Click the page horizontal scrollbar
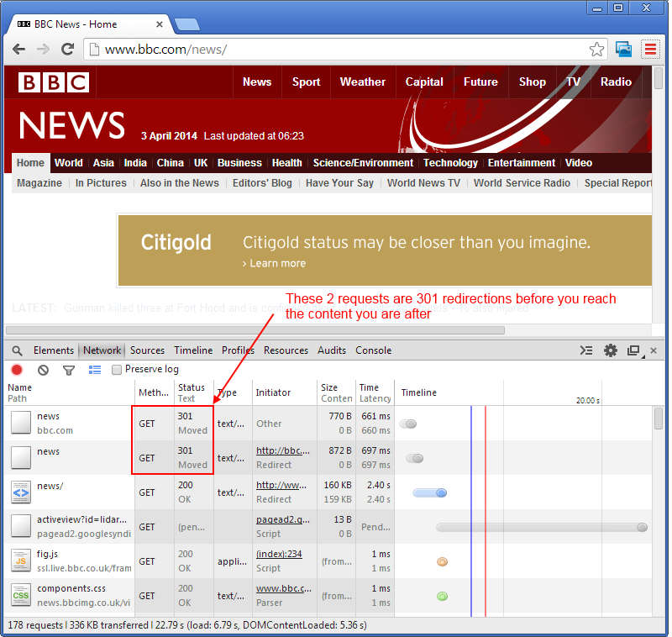 tap(255, 330)
